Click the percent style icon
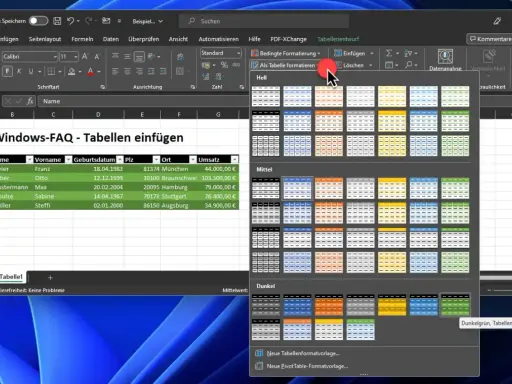 pyautogui.click(x=224, y=65)
